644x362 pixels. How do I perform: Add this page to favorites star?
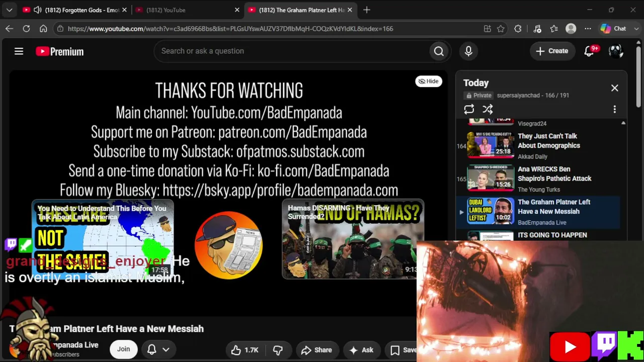501,29
